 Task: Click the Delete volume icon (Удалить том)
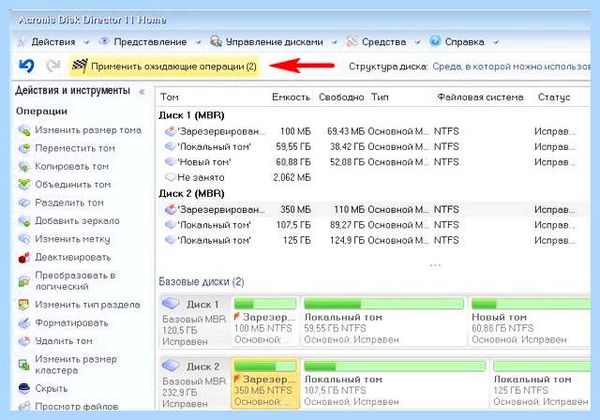click(x=24, y=341)
